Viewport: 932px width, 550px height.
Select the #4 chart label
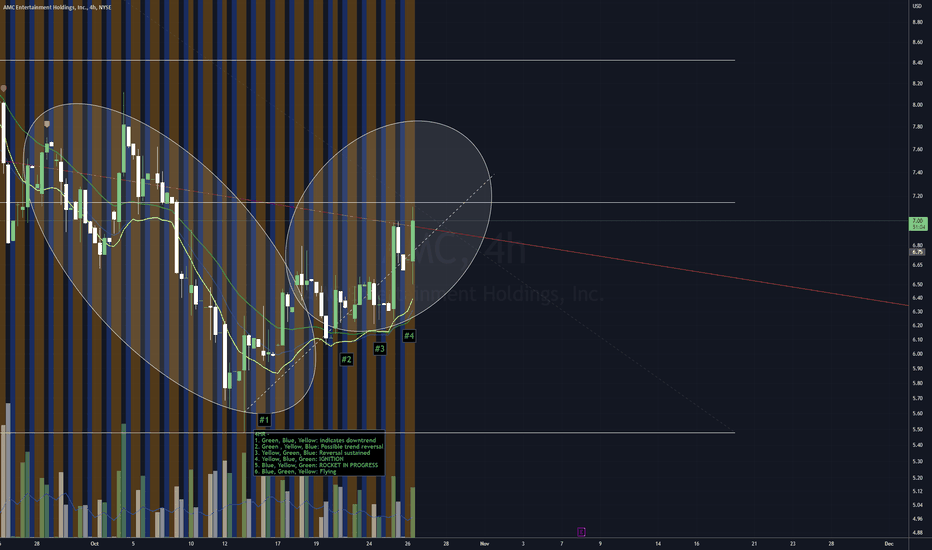(409, 336)
